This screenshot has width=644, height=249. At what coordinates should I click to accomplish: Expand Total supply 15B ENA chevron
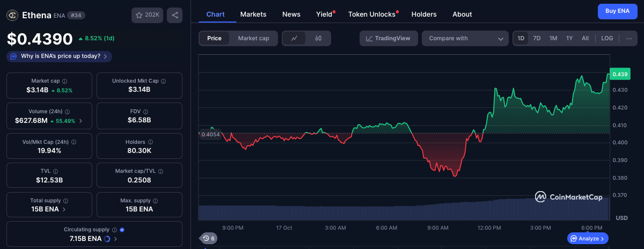coord(64,209)
